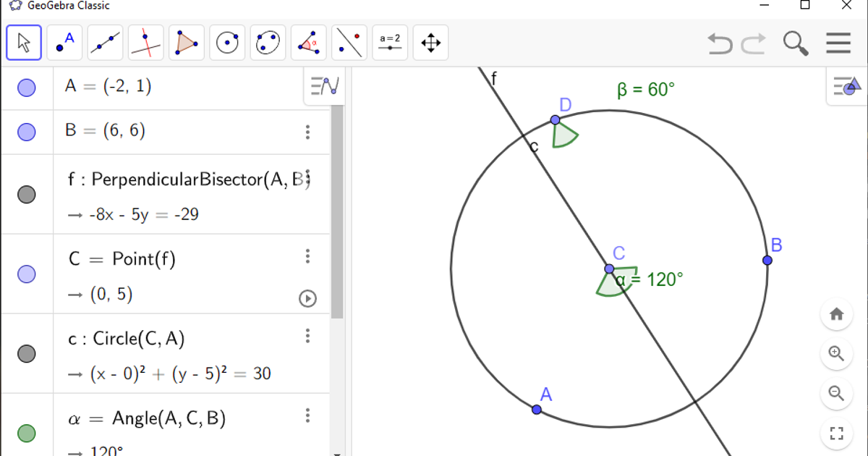Click the c : Circle(C, A) definition
This screenshot has width=868, height=456.
[127, 338]
